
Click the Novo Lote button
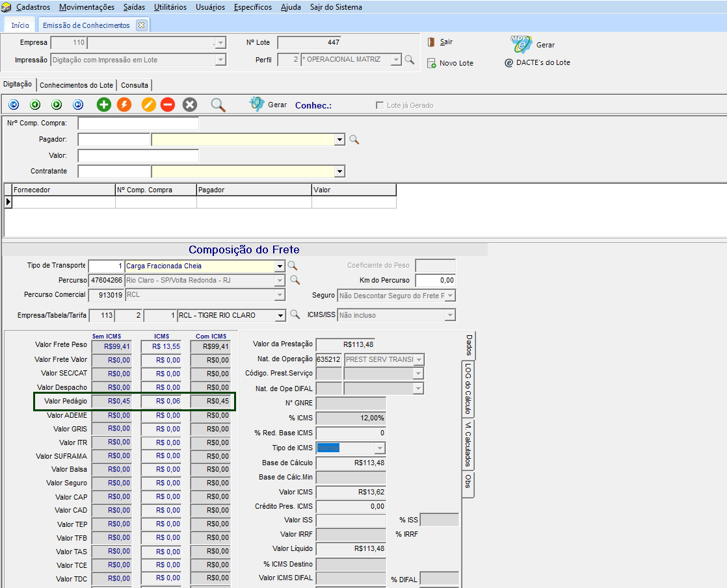point(450,63)
